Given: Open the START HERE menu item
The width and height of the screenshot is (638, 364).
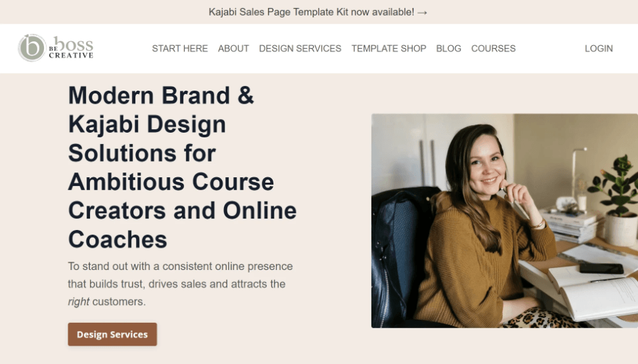Looking at the screenshot, I should click(180, 49).
